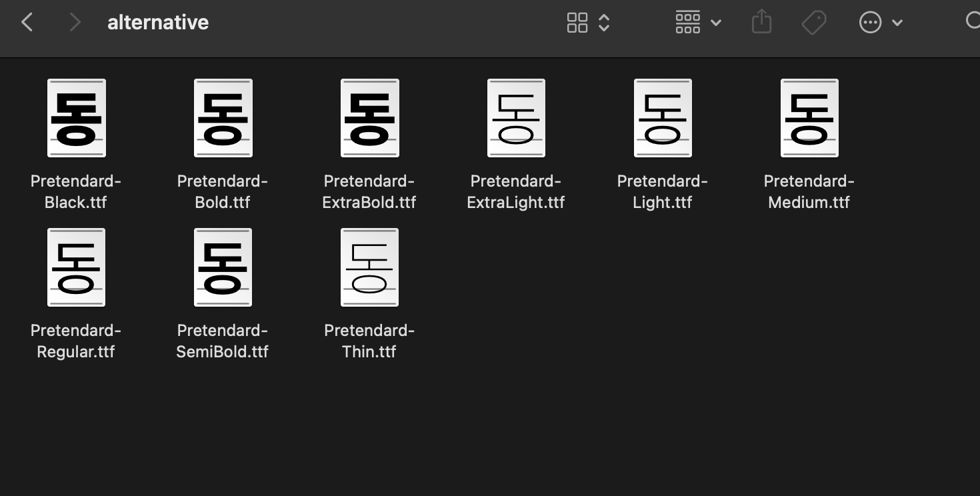Open the Group By options dropdown
The image size is (980, 496).
click(x=698, y=23)
